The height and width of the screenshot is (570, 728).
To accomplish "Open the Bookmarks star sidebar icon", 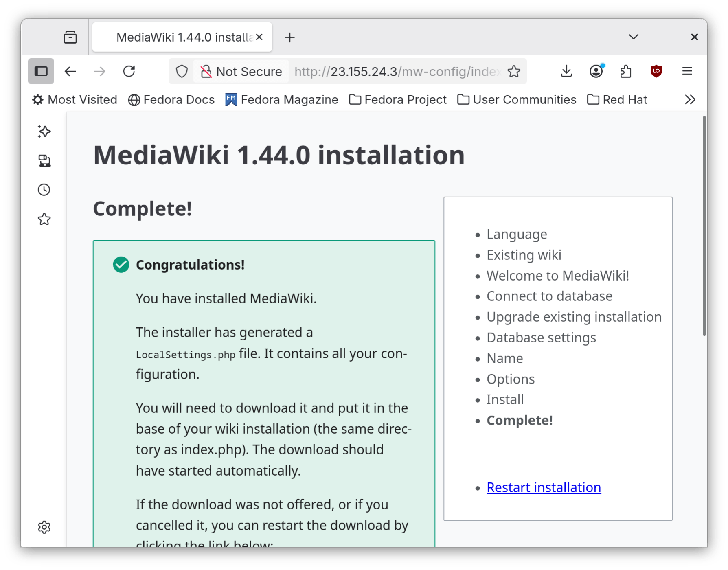I will coord(43,219).
